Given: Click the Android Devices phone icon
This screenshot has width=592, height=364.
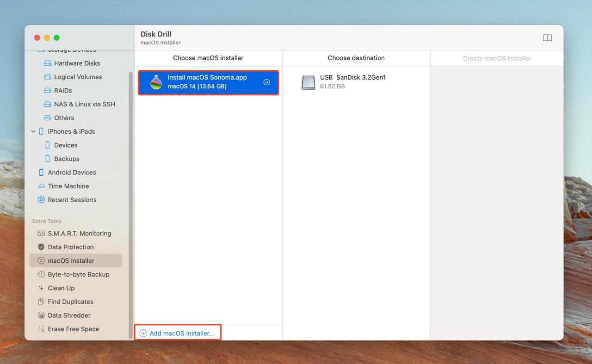Looking at the screenshot, I should [41, 173].
